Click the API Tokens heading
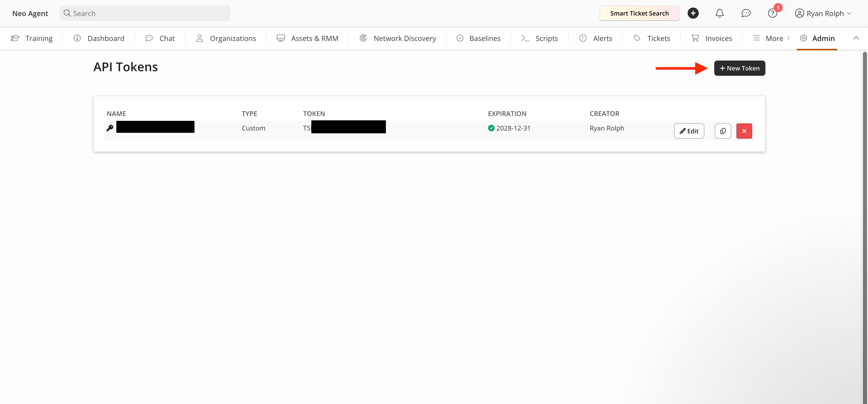This screenshot has width=868, height=404. pos(125,67)
